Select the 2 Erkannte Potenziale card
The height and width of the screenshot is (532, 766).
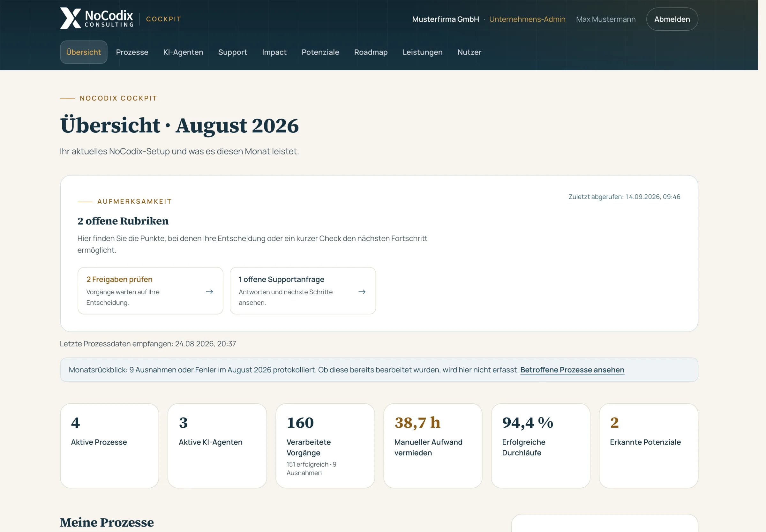click(648, 446)
